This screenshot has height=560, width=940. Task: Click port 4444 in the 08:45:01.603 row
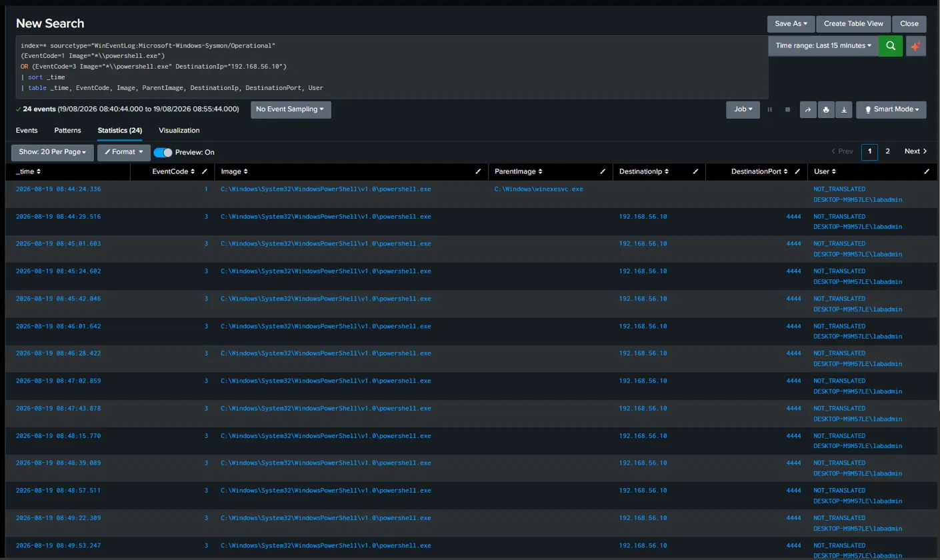tap(793, 243)
